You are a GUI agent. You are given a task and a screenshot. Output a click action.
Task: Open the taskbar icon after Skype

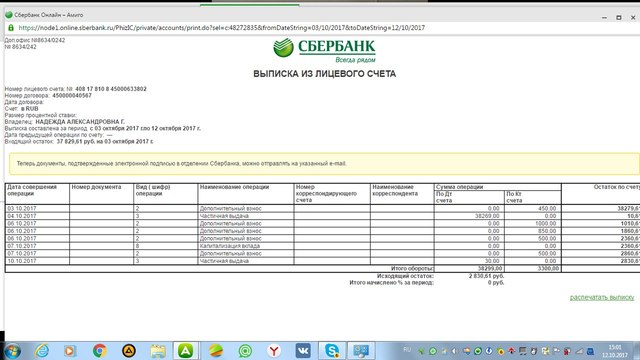(361, 351)
